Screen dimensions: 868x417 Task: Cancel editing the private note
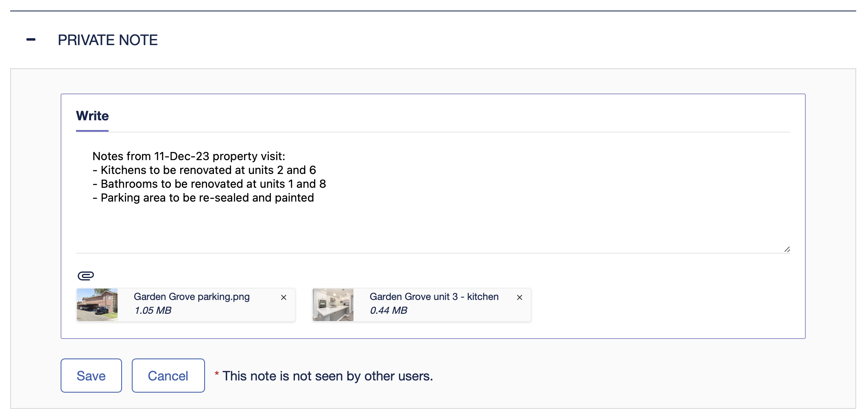click(x=168, y=376)
